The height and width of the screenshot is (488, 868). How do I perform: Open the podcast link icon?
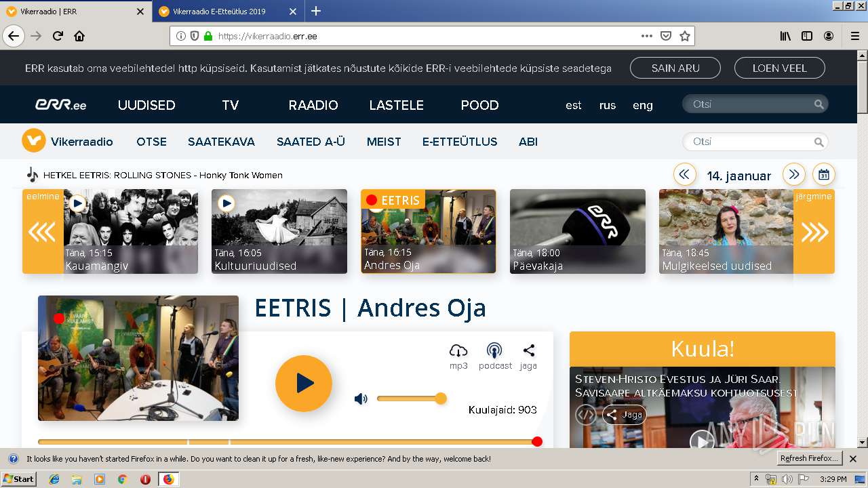tap(495, 357)
